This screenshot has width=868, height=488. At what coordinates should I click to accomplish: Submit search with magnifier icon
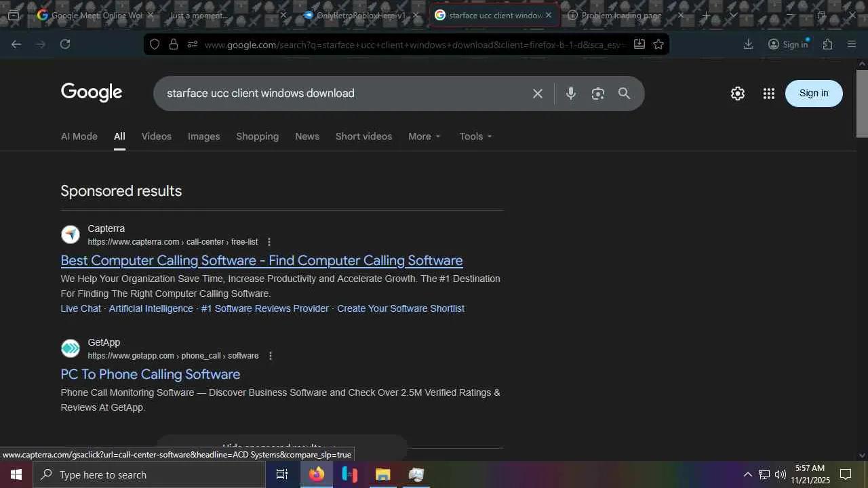pyautogui.click(x=624, y=94)
